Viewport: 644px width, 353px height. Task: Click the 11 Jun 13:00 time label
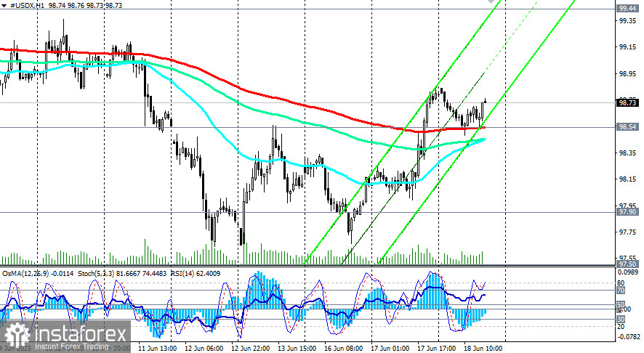(x=157, y=349)
